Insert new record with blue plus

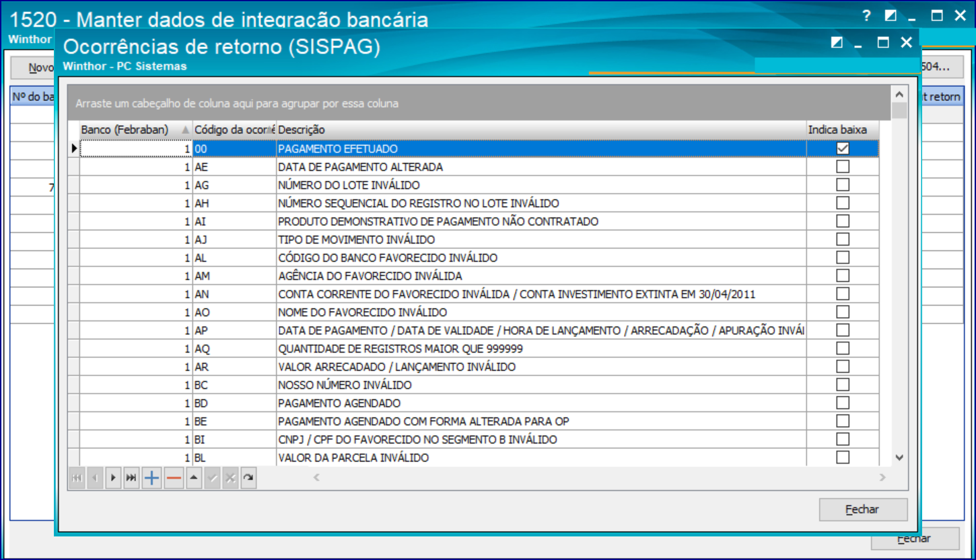tap(151, 478)
